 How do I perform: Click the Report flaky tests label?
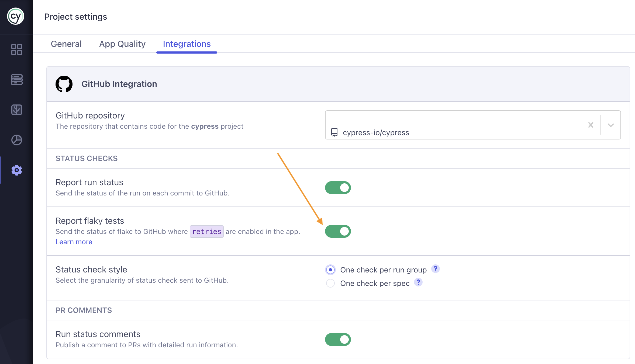(x=90, y=221)
